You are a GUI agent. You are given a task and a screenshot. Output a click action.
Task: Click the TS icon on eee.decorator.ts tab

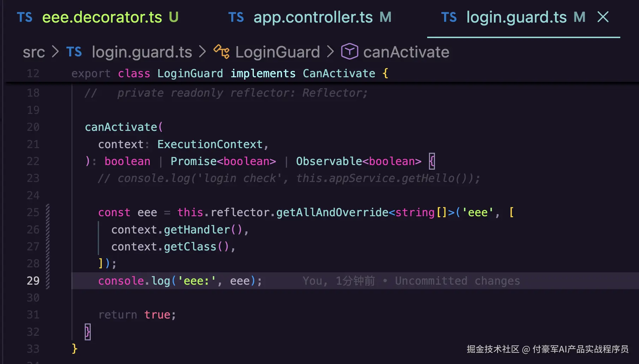click(25, 17)
